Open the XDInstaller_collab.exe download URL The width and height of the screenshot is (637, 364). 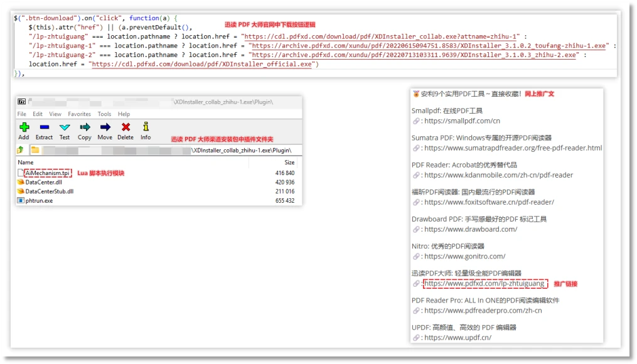382,36
